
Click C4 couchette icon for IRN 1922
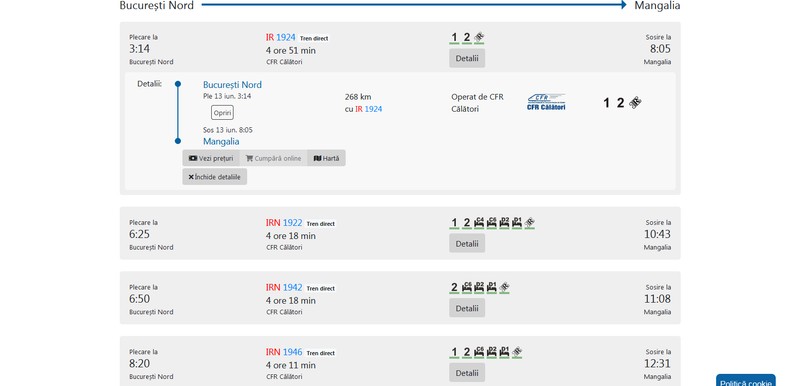click(x=479, y=223)
